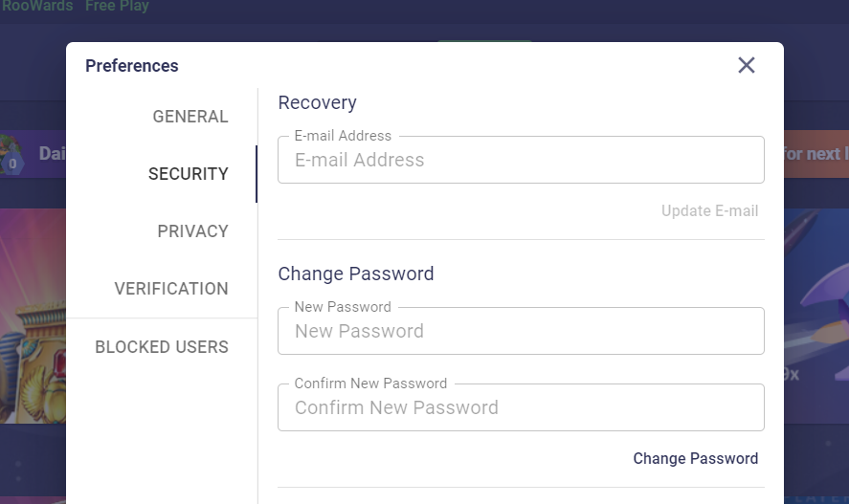Click the orange 'for next' banner
Image resolution: width=849 pixels, height=504 pixels.
tap(816, 154)
